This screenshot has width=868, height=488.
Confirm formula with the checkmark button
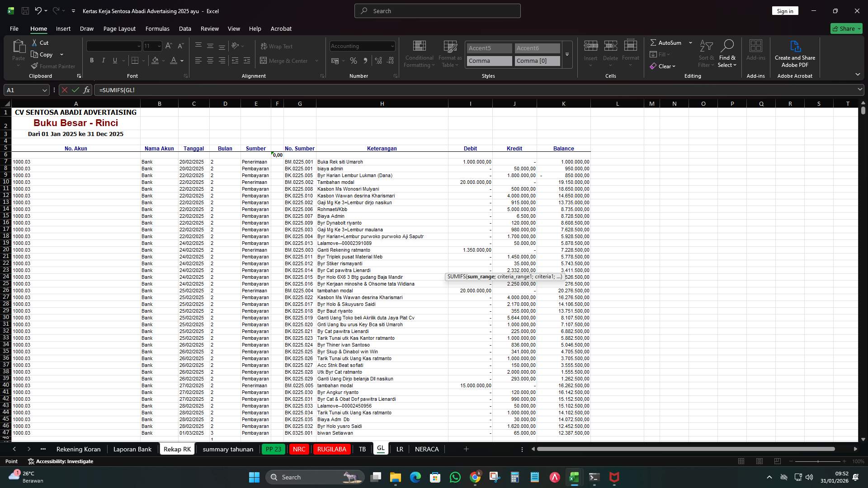[x=75, y=90]
